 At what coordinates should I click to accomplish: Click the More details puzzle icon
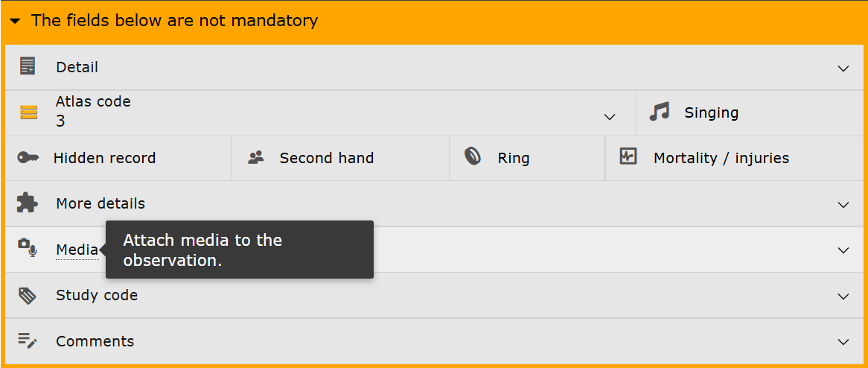point(28,203)
